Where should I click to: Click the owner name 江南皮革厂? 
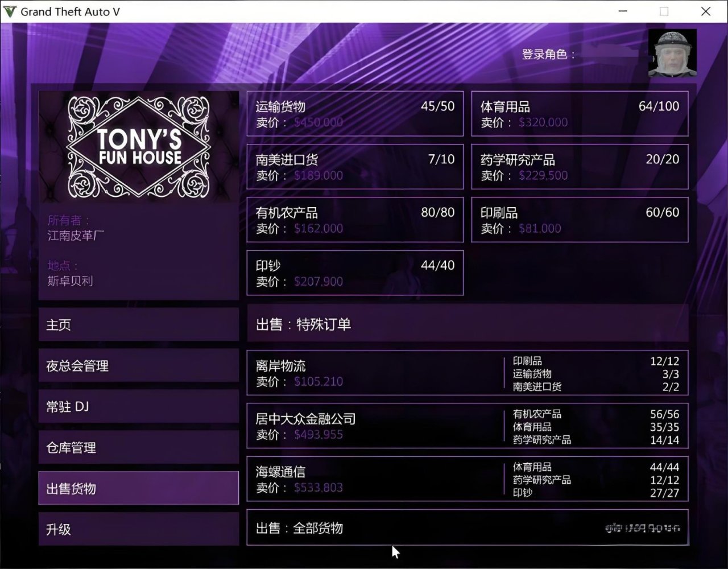pyautogui.click(x=76, y=236)
